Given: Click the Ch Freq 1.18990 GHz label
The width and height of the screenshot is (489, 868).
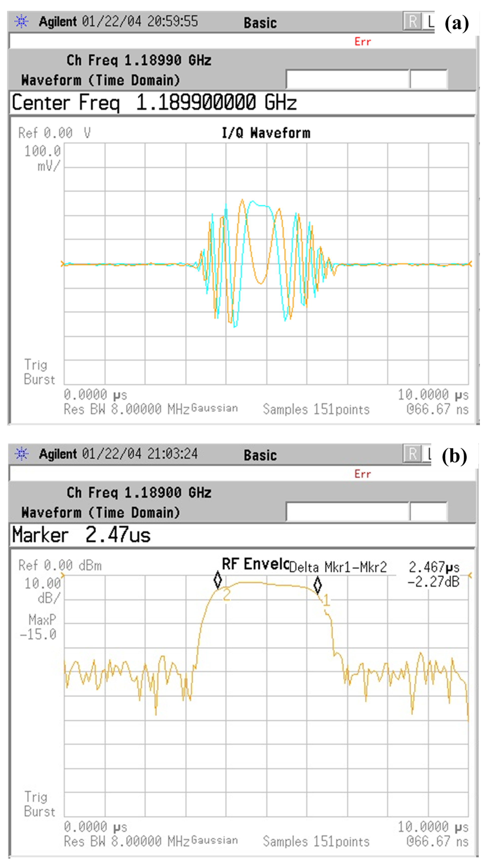Looking at the screenshot, I should click(x=138, y=61).
